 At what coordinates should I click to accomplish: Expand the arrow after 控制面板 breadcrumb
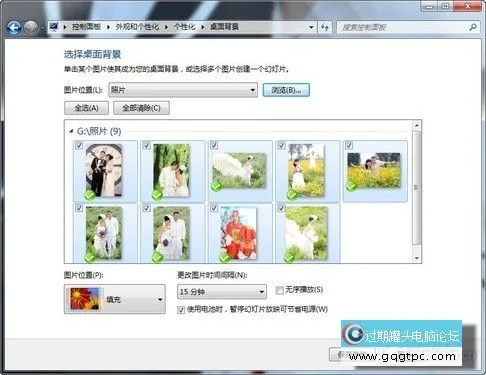point(108,27)
